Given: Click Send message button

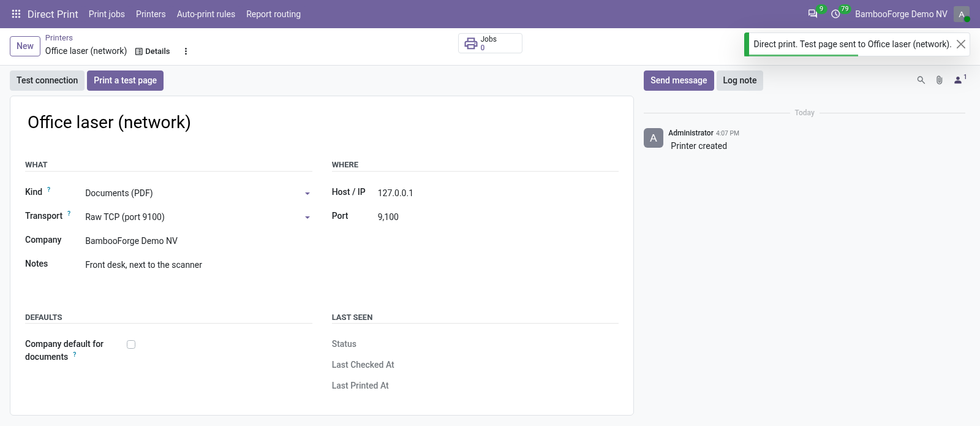Looking at the screenshot, I should click(679, 80).
